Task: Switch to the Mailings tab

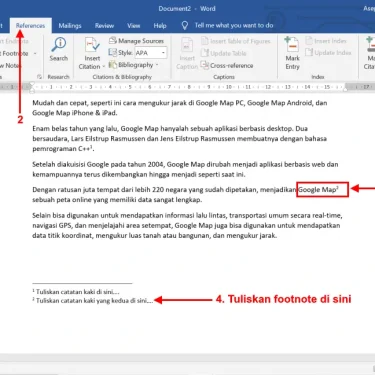Action: [x=70, y=26]
